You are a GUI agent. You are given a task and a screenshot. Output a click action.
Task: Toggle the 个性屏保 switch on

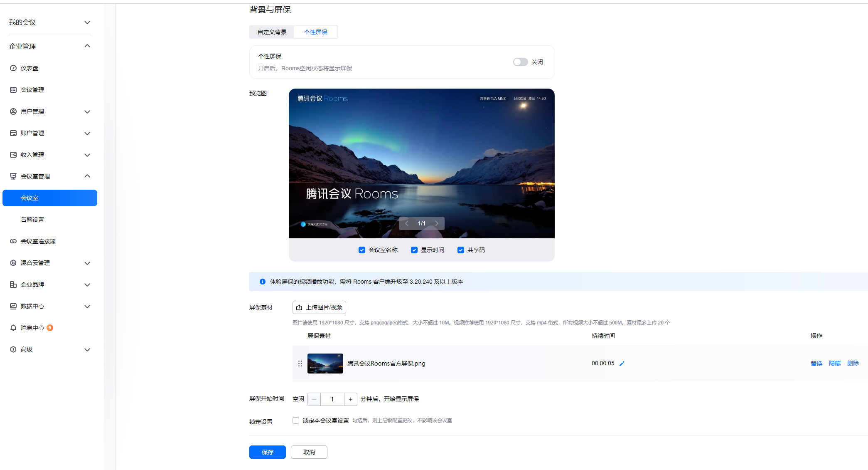pos(520,62)
